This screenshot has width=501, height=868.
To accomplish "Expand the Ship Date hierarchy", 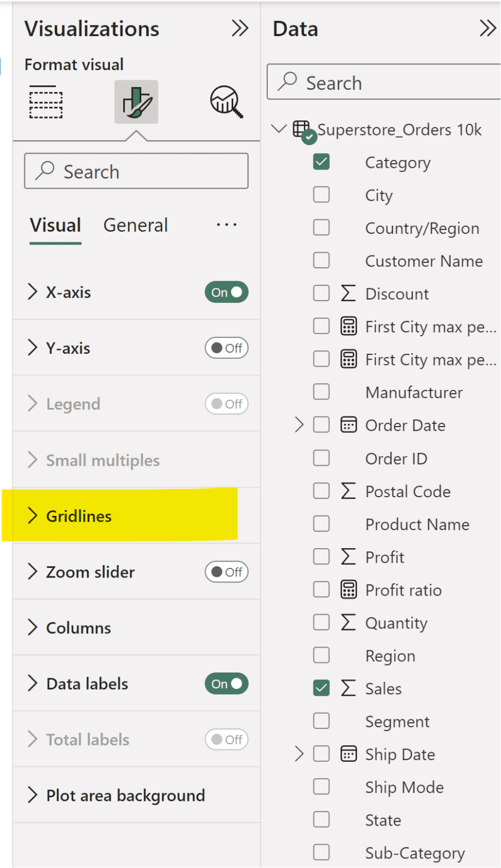I will click(x=299, y=754).
